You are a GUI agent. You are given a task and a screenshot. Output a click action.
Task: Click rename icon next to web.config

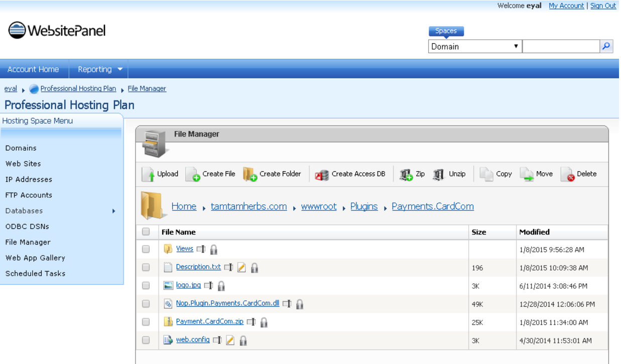click(x=217, y=340)
